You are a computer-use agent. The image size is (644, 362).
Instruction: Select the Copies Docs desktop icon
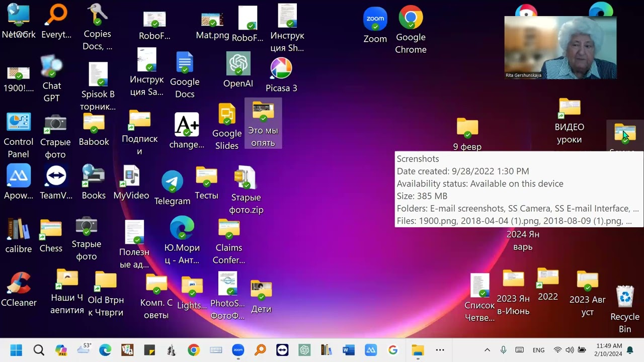(x=97, y=27)
